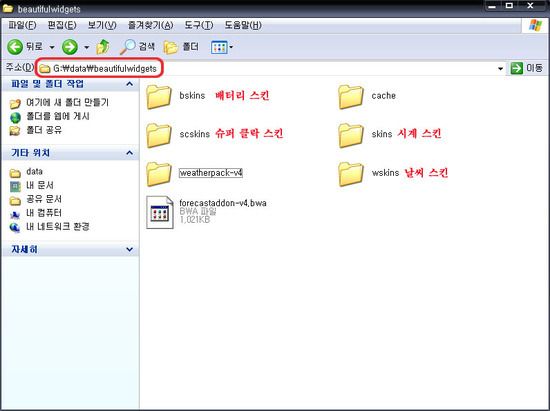Image resolution: width=550 pixels, height=411 pixels.
Task: Select the bskins folder icon
Action: click(159, 96)
